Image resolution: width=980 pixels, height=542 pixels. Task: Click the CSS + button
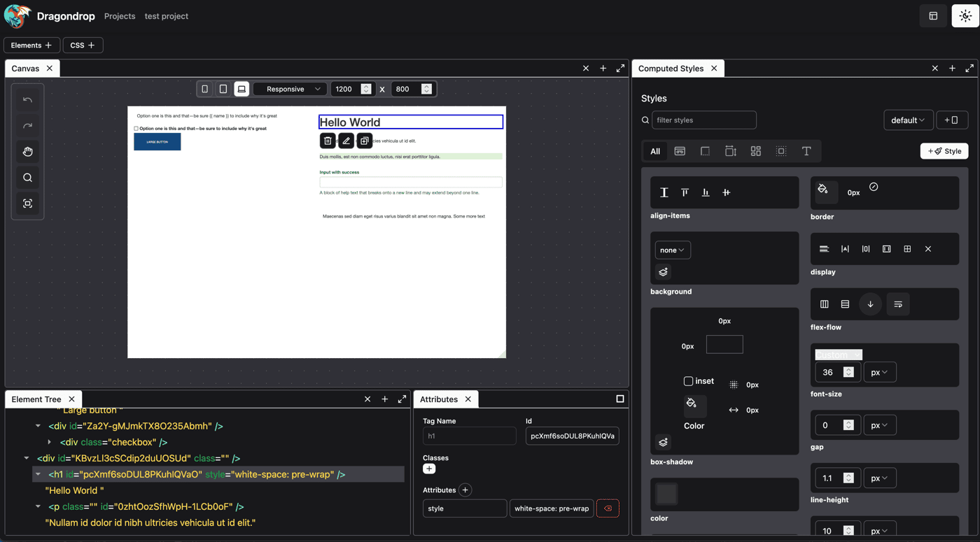tap(83, 45)
